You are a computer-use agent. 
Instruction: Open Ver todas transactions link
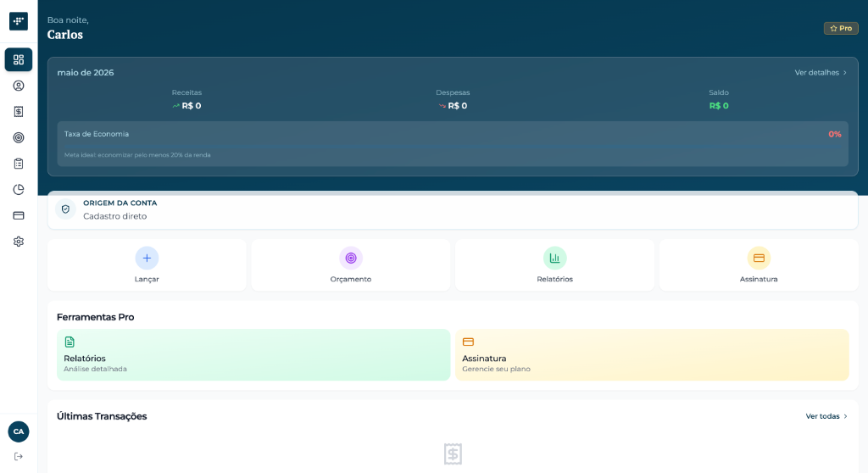[826, 416]
